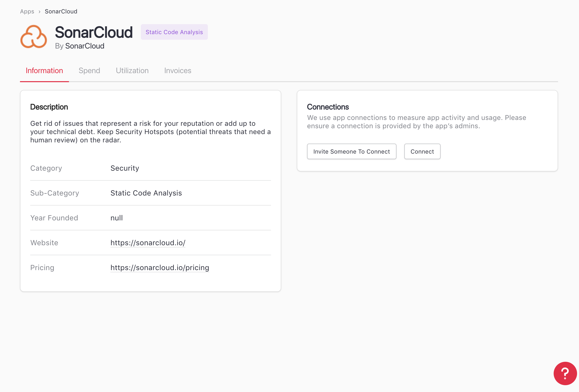This screenshot has height=392, width=579.
Task: Click SonarCloud in the breadcrumb
Action: click(x=61, y=11)
